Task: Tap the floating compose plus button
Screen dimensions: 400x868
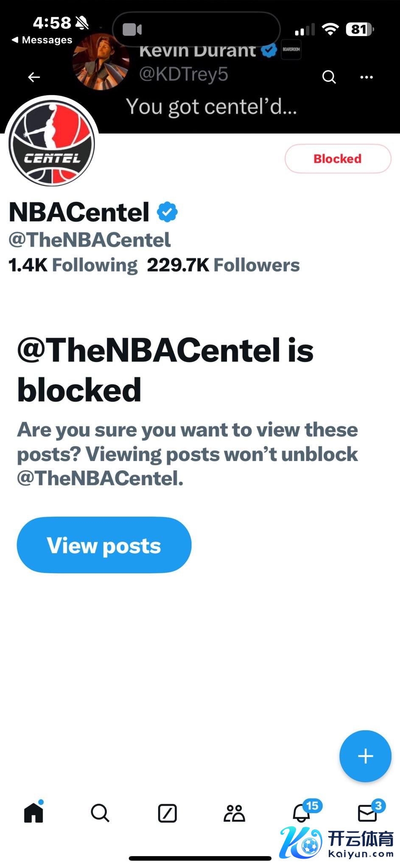Action: coord(365,756)
